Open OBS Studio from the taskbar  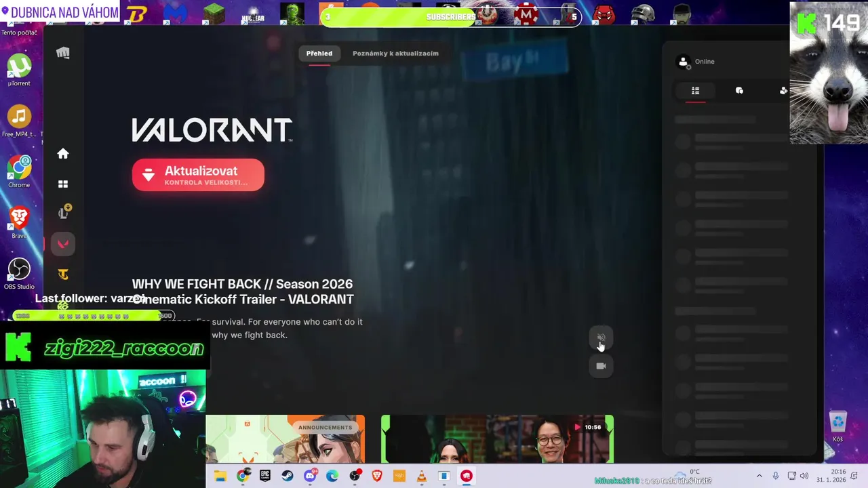tap(355, 476)
